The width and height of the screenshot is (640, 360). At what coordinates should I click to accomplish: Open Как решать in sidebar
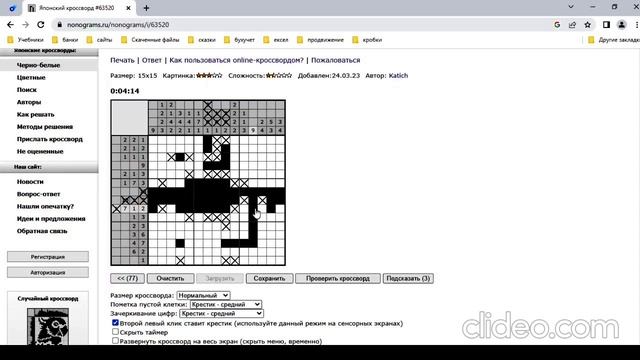36,114
